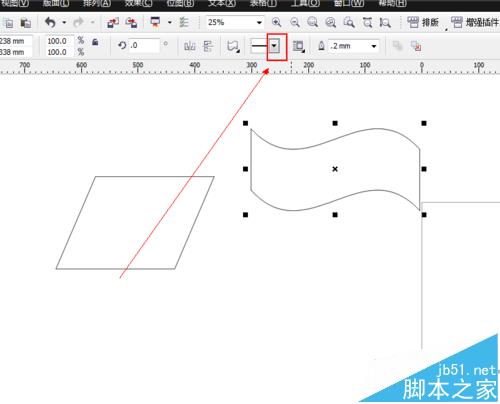
Task: Open the undo history dropdown arrow
Action: (x=64, y=23)
